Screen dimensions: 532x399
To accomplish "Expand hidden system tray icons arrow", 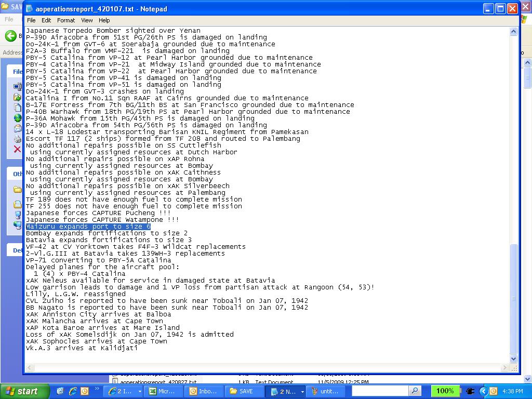I will pyautogui.click(x=484, y=391).
